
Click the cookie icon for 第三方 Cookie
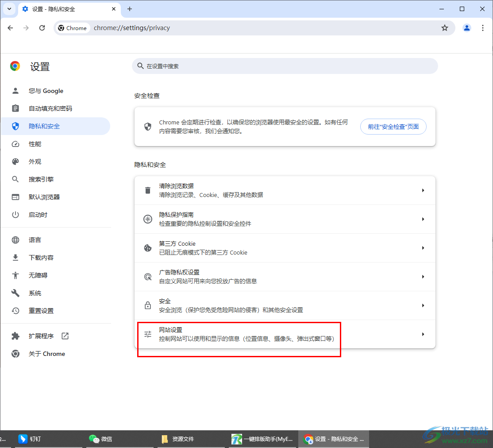pyautogui.click(x=148, y=248)
